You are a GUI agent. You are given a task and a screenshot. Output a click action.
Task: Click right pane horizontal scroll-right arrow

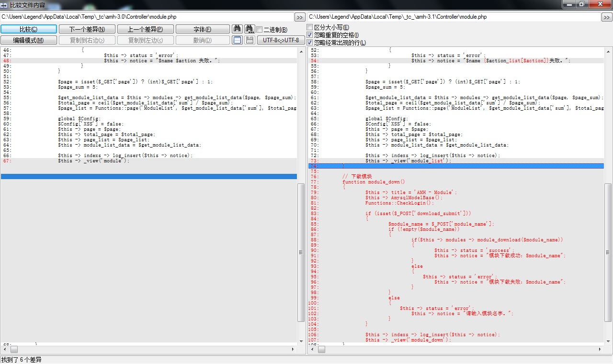point(600,350)
